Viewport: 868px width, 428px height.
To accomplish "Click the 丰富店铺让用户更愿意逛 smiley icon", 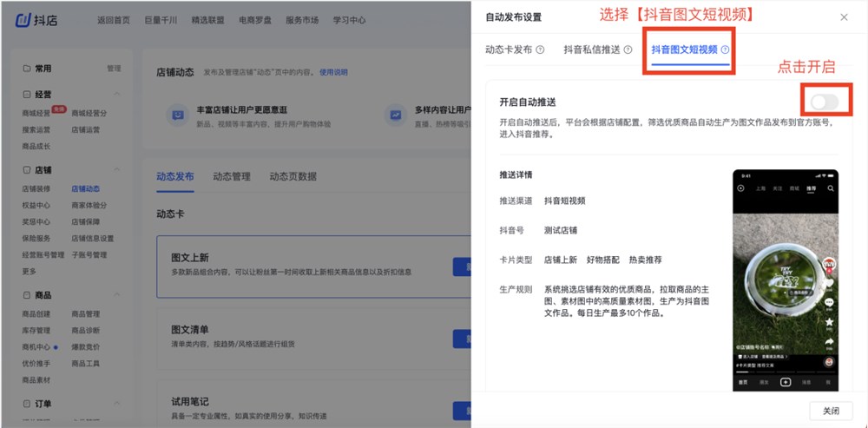I will tap(176, 114).
